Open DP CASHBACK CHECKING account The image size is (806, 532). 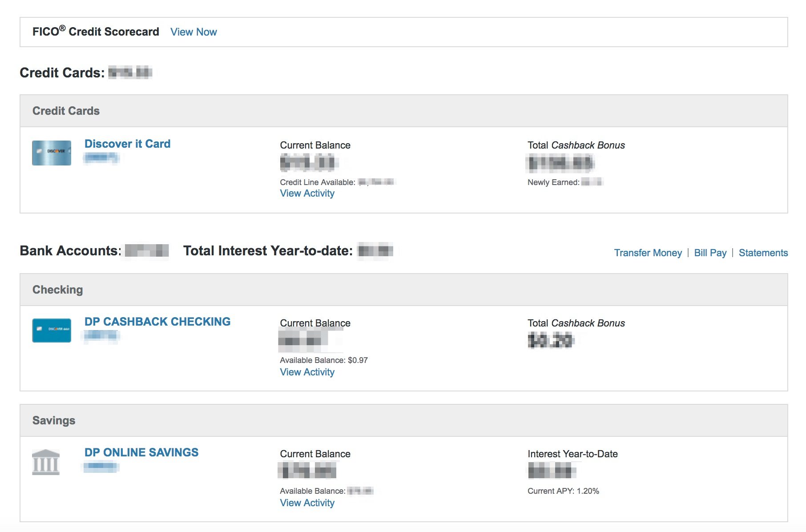coord(157,322)
